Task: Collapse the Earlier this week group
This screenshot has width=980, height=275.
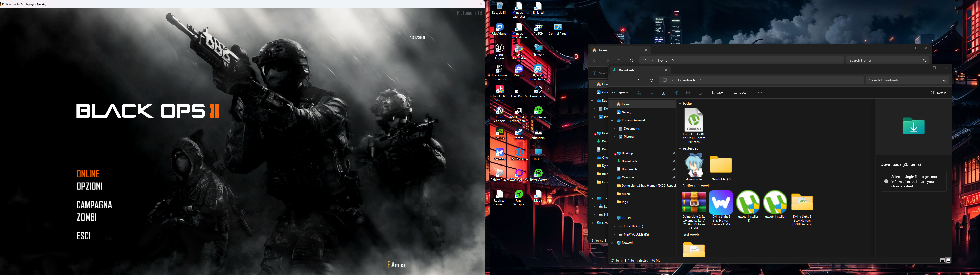Action: click(x=680, y=186)
